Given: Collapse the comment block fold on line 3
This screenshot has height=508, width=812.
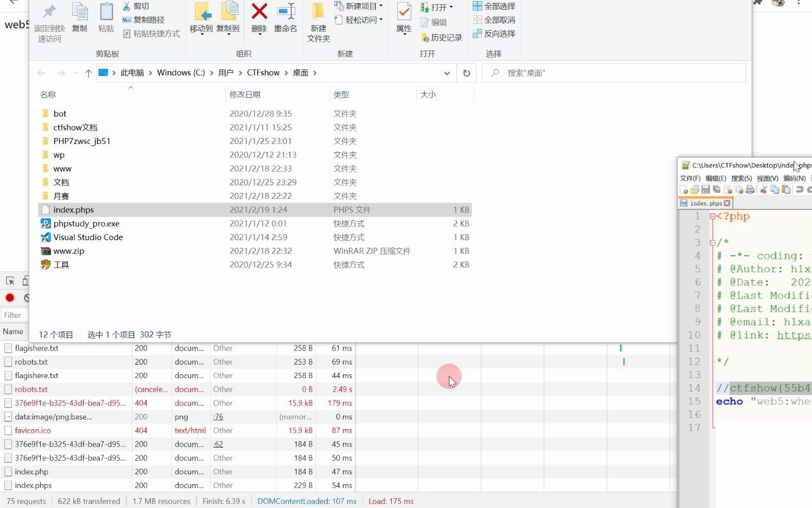Looking at the screenshot, I should [712, 243].
